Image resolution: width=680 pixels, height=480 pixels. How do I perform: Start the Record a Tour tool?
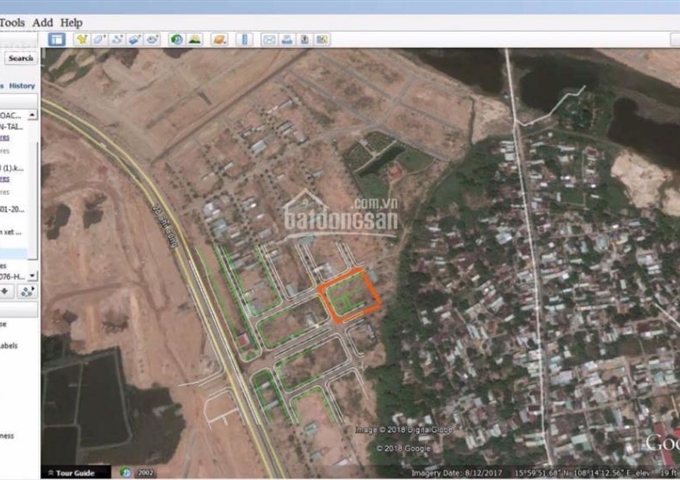153,39
